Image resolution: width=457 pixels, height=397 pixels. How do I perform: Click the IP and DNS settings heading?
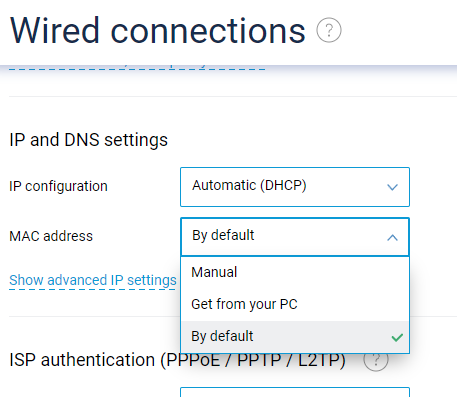pyautogui.click(x=88, y=140)
